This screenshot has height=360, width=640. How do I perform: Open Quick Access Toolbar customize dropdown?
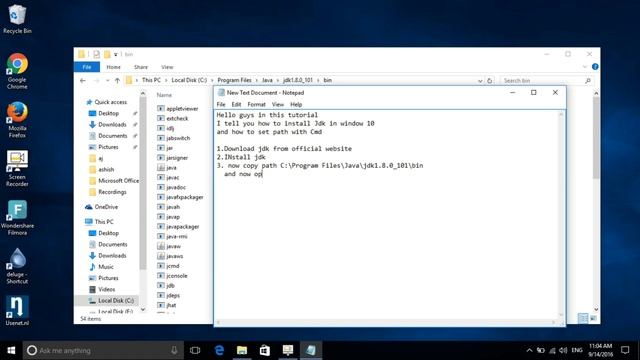click(116, 54)
